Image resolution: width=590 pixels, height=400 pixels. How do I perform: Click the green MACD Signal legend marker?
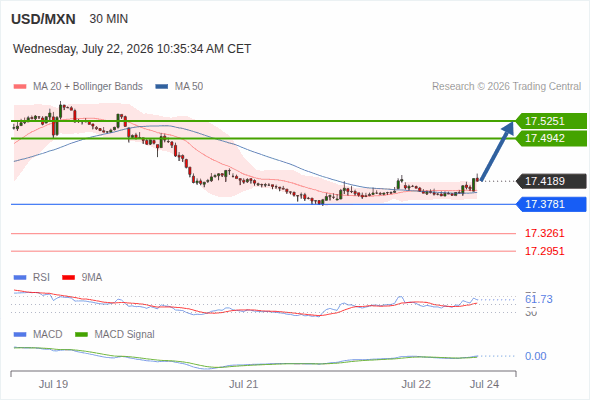pos(82,335)
